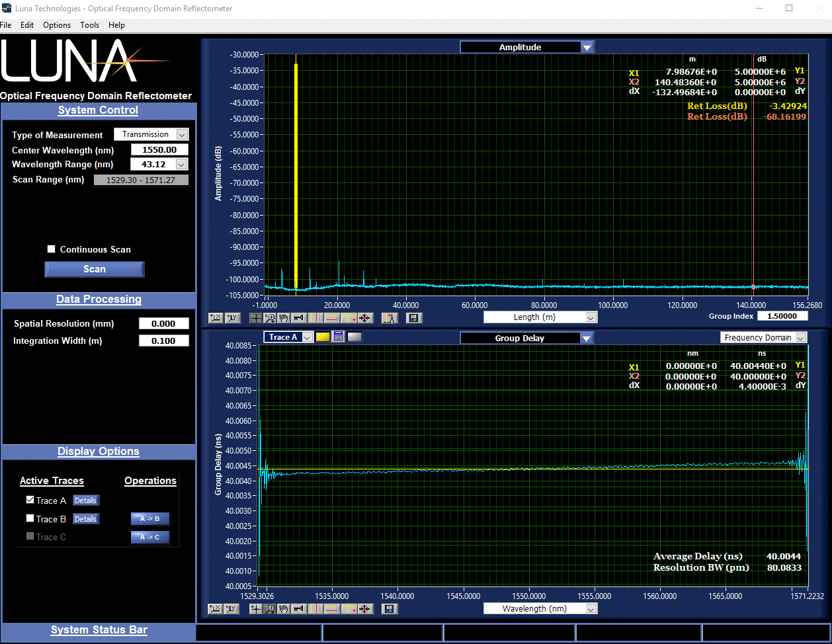Screen dimensions: 832x644
Task: Click the yellow Ret Loss value -3.42924
Action: point(788,106)
